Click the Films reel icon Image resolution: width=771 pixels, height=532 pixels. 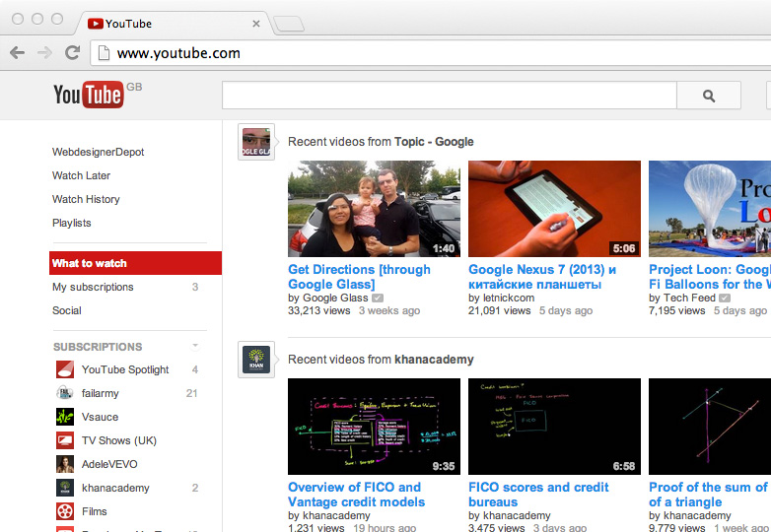[65, 511]
